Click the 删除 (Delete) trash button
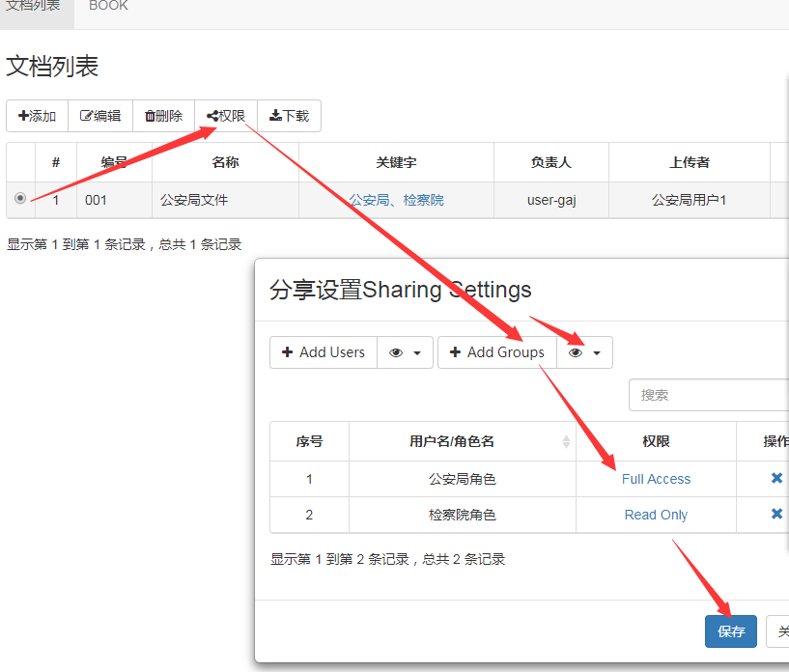 [x=164, y=116]
